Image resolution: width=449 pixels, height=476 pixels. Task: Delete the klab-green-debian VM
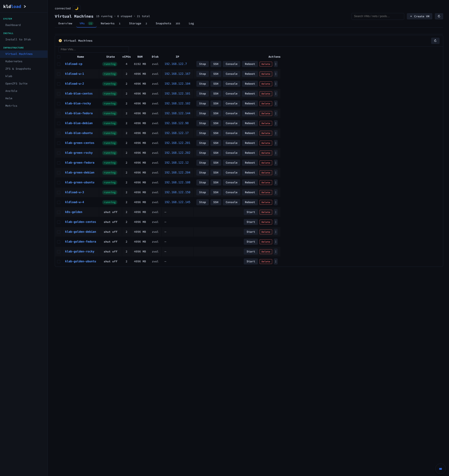266,173
